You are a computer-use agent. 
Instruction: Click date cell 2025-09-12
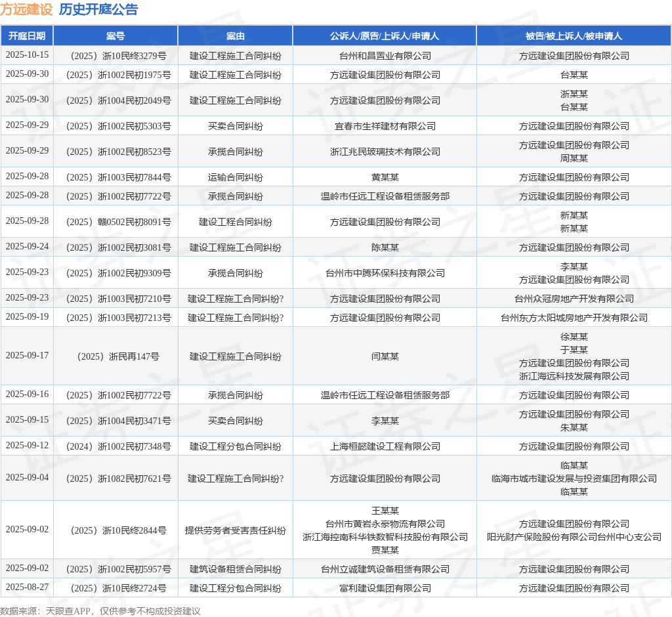point(27,446)
